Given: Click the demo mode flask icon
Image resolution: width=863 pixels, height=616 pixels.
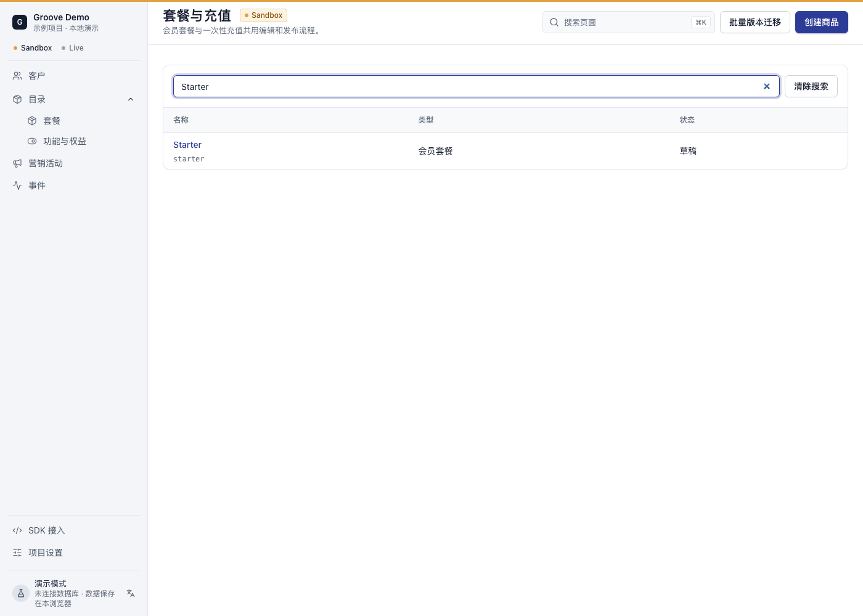Looking at the screenshot, I should (x=21, y=593).
